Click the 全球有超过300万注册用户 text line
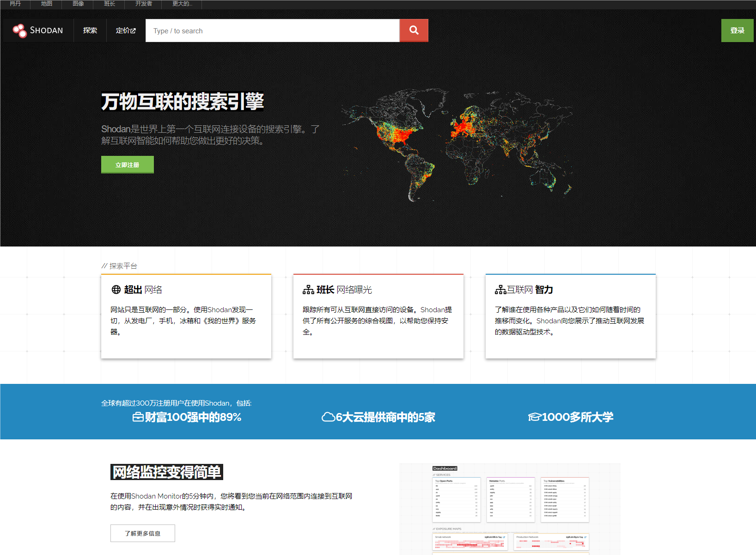The image size is (756, 555). pos(177,403)
